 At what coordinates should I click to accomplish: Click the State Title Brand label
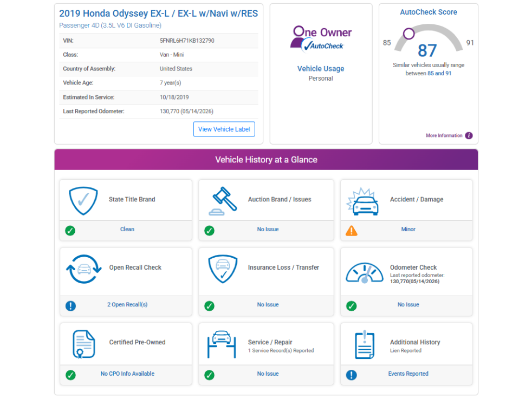pyautogui.click(x=132, y=199)
